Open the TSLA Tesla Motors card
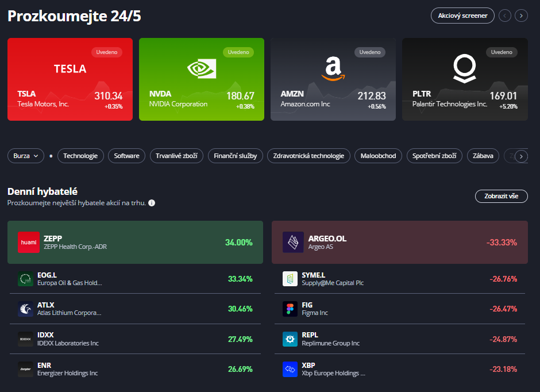This screenshot has height=392, width=540. tap(70, 79)
